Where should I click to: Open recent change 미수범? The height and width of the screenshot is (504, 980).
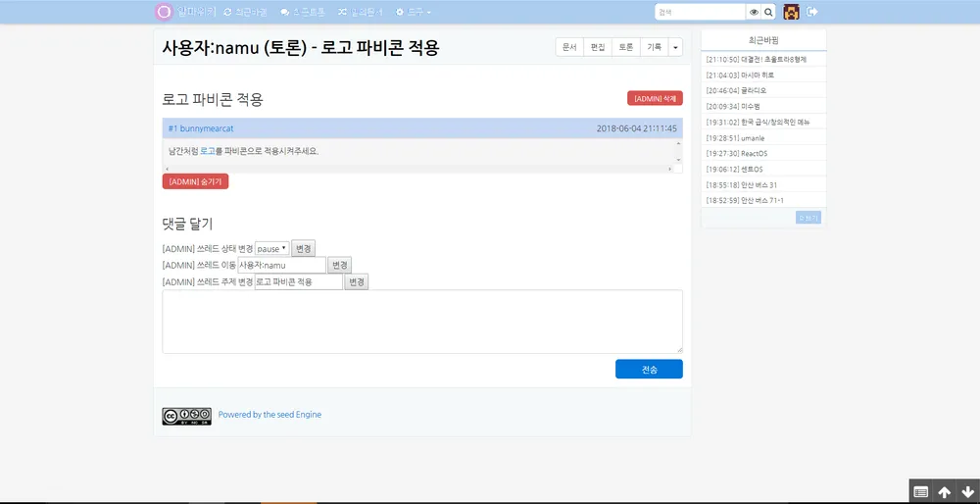point(751,106)
